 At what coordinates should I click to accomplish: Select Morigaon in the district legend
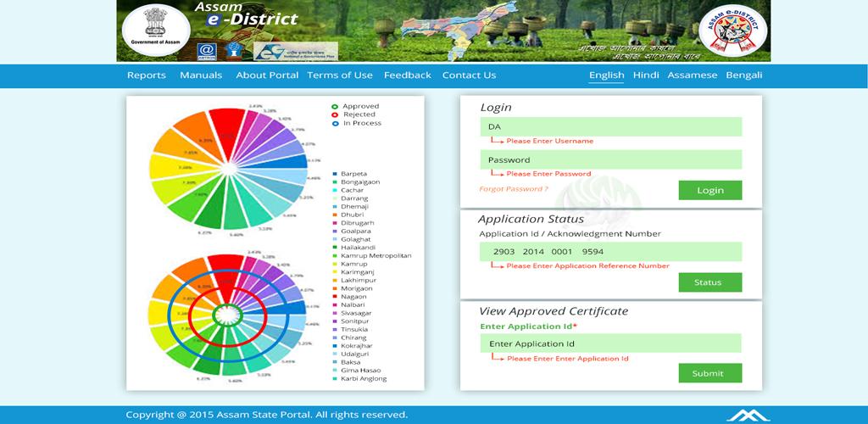(357, 288)
